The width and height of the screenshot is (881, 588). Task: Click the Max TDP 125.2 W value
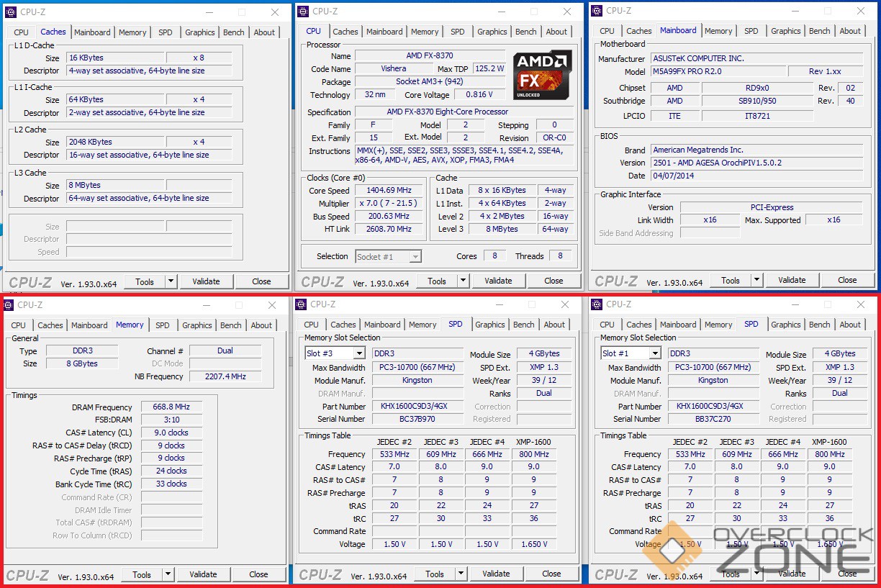[489, 69]
